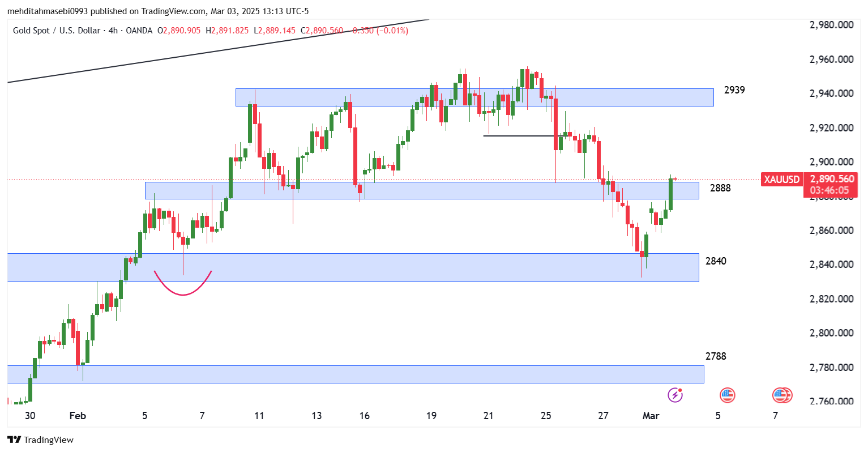Click the 2,820.000 price axis label
The width and height of the screenshot is (868, 452).
(x=832, y=299)
